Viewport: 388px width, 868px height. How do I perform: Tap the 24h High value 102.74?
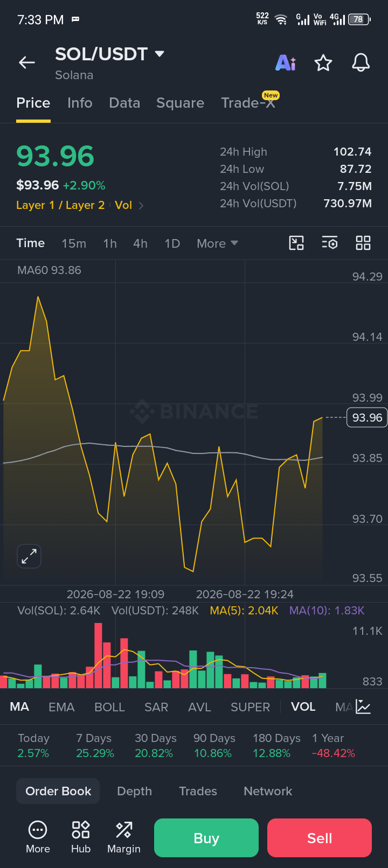352,152
